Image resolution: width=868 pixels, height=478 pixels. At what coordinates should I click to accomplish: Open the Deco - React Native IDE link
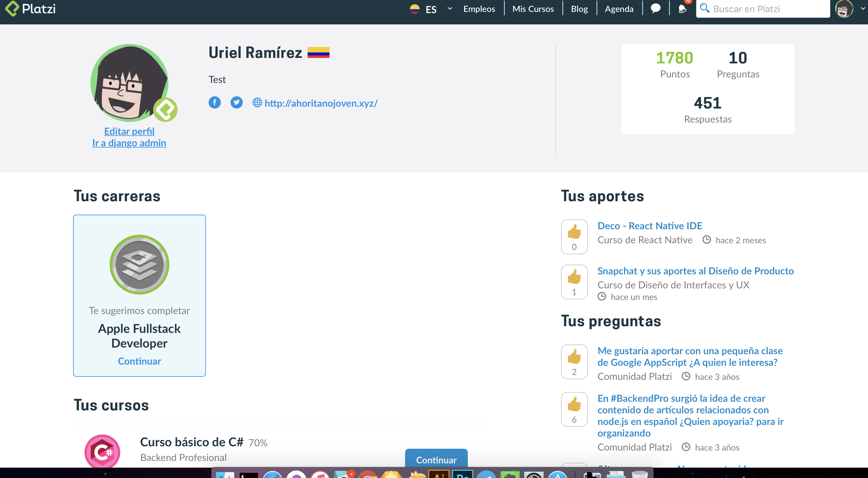tap(650, 226)
